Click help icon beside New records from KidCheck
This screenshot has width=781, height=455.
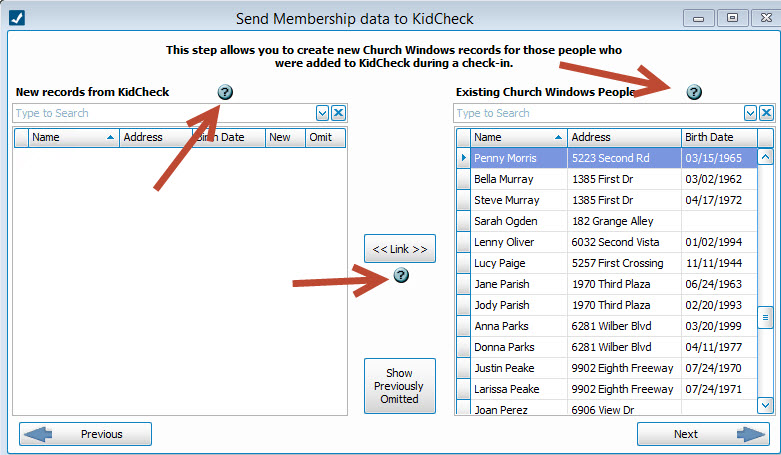[x=225, y=92]
